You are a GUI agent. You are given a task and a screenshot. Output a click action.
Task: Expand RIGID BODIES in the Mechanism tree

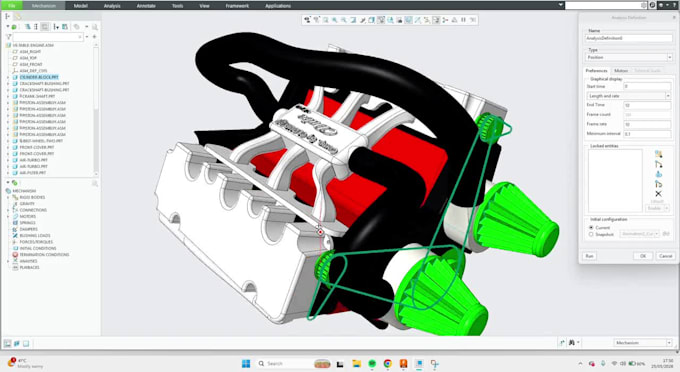[8, 197]
